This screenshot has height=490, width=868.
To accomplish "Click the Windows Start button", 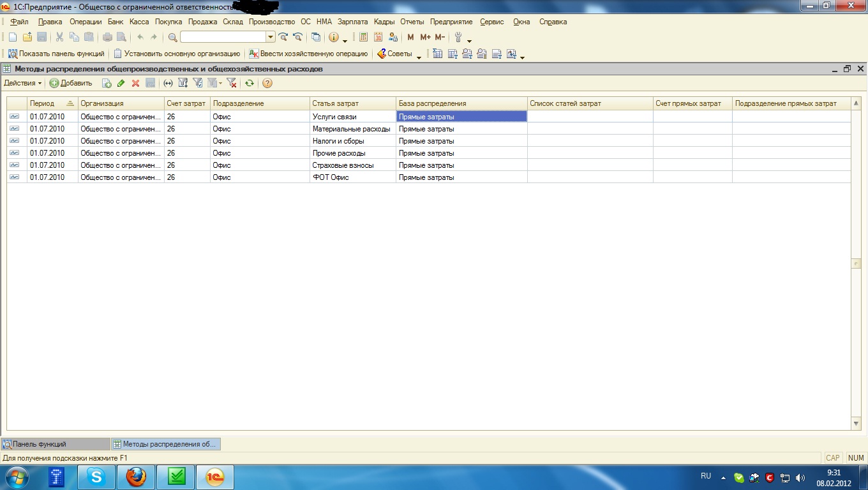I will tap(17, 477).
